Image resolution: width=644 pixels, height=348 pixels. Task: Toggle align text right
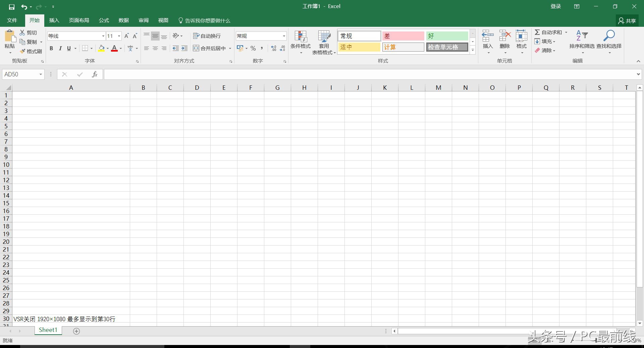[164, 48]
